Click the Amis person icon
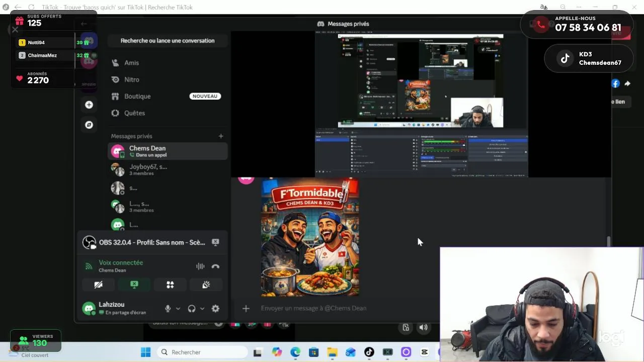This screenshot has width=644, height=362. click(x=115, y=63)
